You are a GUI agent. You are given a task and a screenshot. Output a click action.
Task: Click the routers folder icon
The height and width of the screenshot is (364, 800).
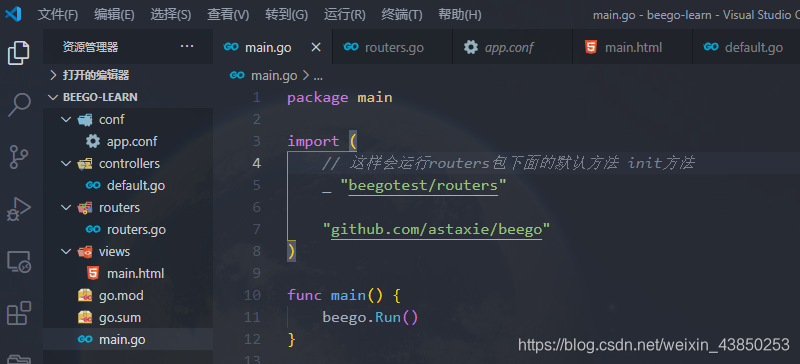tap(85, 207)
